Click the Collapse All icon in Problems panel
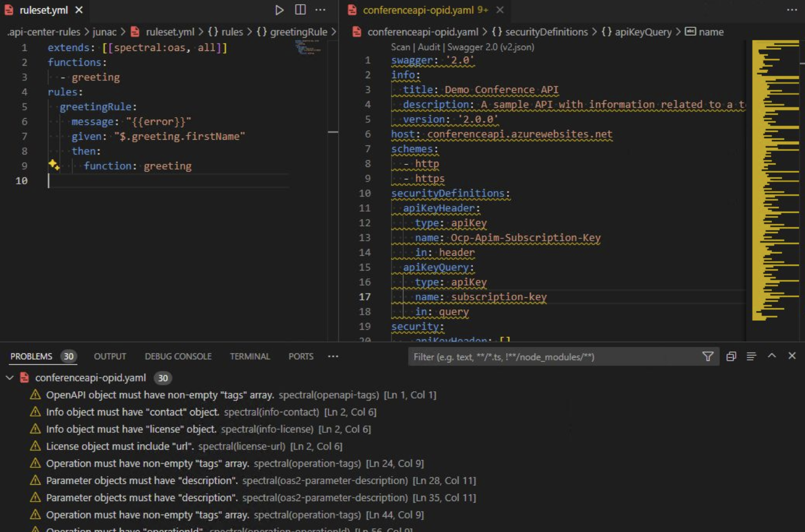 [x=731, y=357]
